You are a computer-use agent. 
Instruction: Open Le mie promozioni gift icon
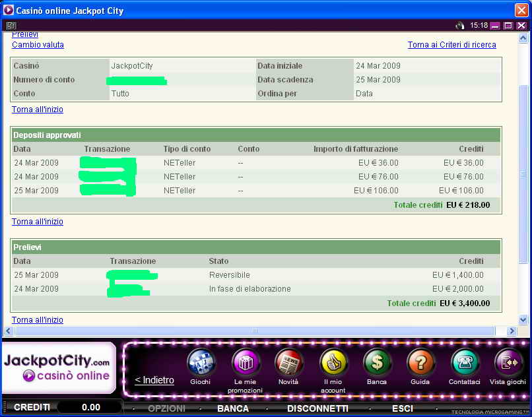coord(245,362)
